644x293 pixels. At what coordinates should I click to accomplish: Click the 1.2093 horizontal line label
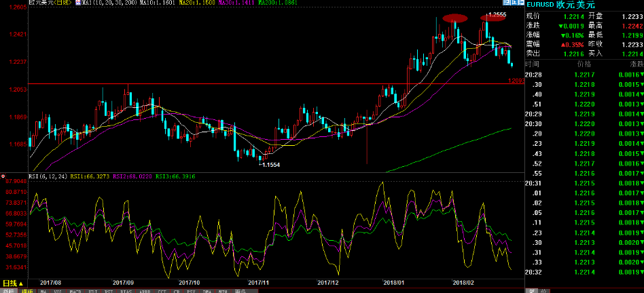[x=516, y=81]
